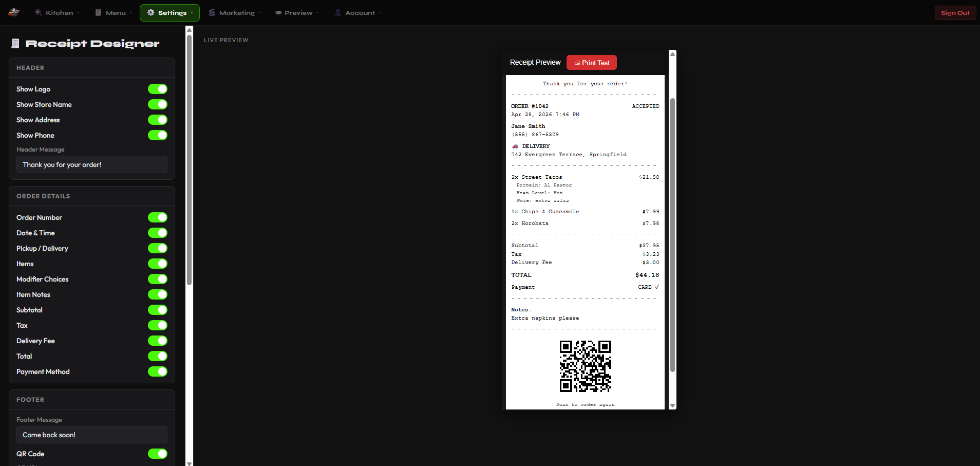Click the clipboard icon next to Menu
This screenshot has height=466, width=980.
coord(97,12)
